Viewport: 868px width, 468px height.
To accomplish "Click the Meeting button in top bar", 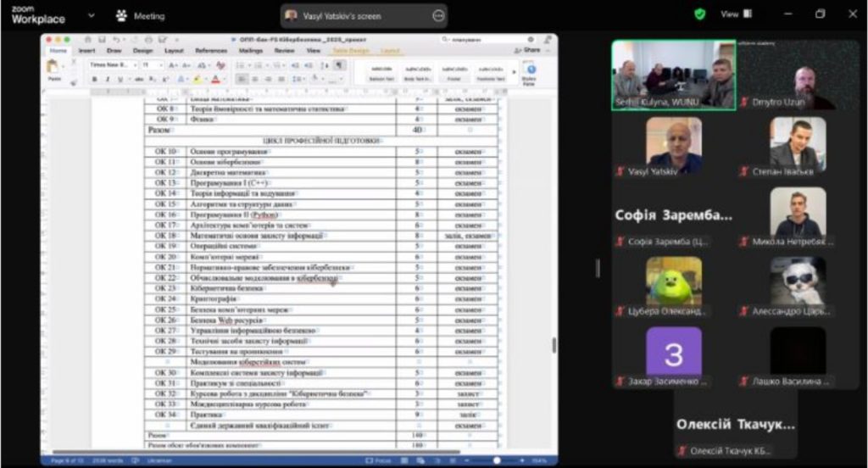I will [x=141, y=15].
